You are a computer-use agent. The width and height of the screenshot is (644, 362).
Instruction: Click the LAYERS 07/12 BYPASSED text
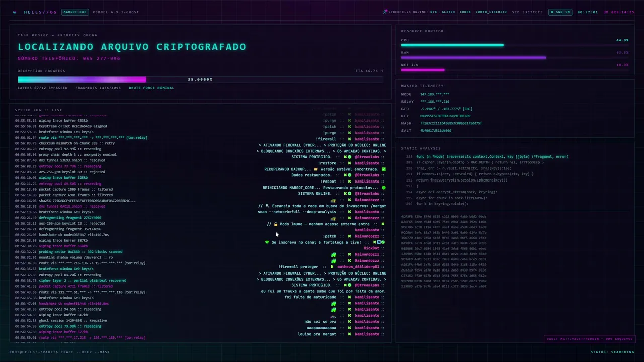42,88
